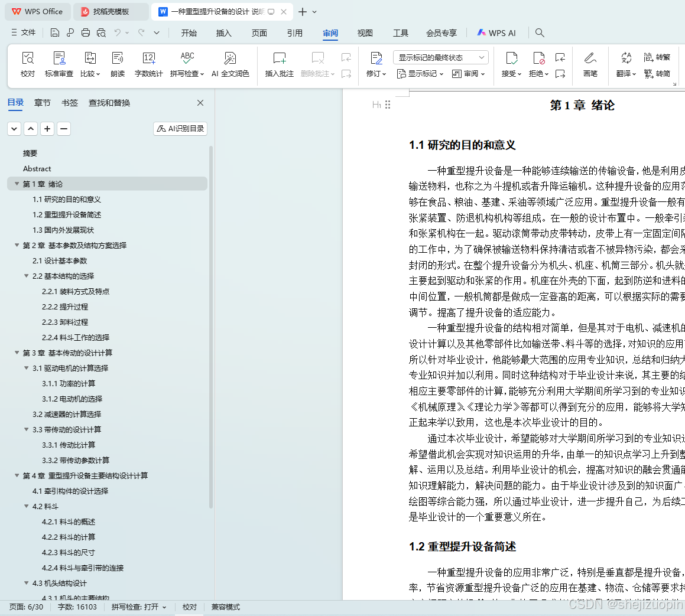Go to the Abstract heading

coord(37,168)
